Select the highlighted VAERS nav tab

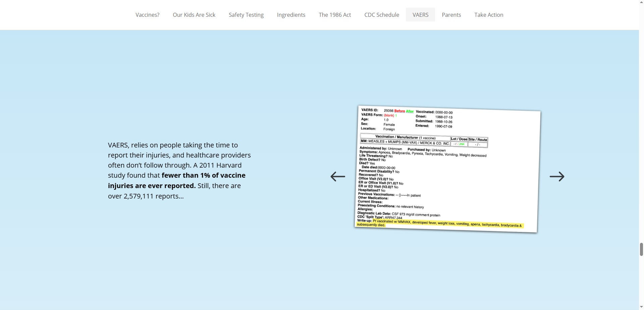click(x=420, y=15)
